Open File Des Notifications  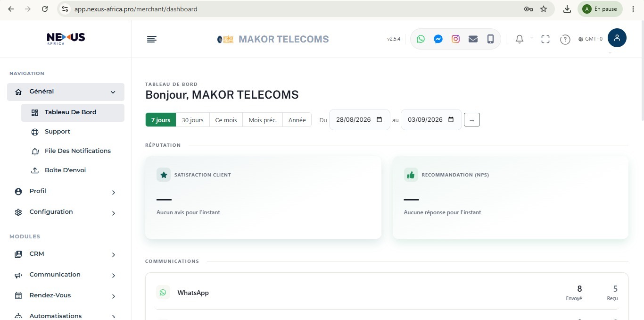click(x=73, y=152)
